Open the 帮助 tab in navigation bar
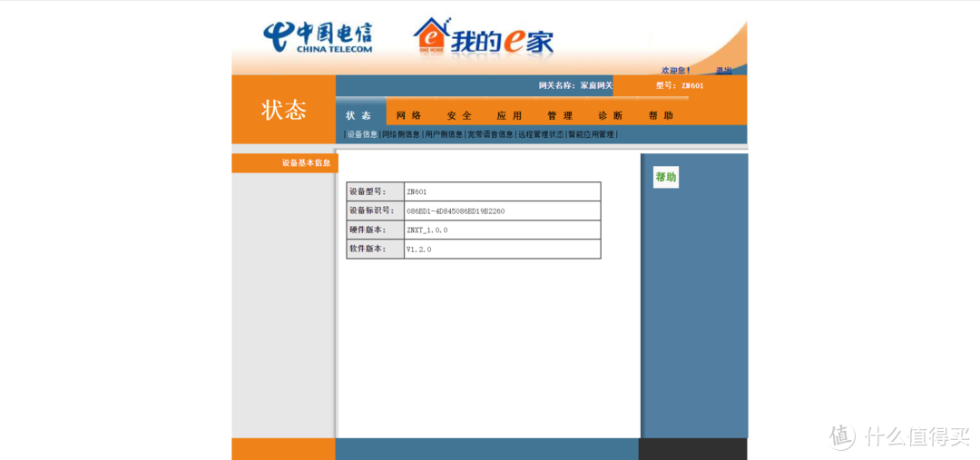The image size is (980, 460). pyautogui.click(x=661, y=115)
